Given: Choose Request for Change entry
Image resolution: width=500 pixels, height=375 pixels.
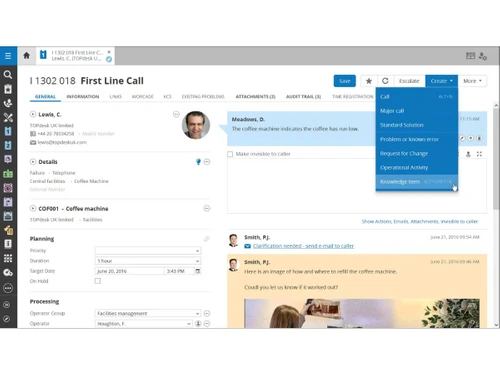Looking at the screenshot, I should click(417, 153).
